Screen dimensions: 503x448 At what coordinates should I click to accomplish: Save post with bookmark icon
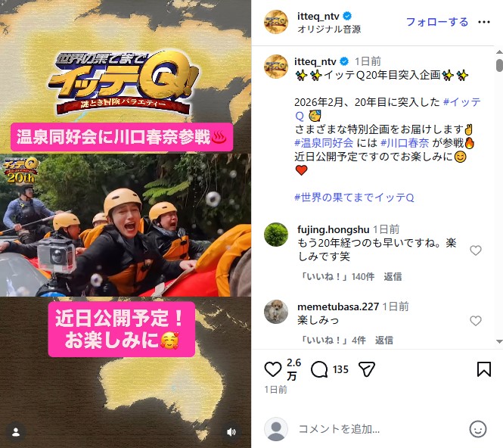coord(484,369)
